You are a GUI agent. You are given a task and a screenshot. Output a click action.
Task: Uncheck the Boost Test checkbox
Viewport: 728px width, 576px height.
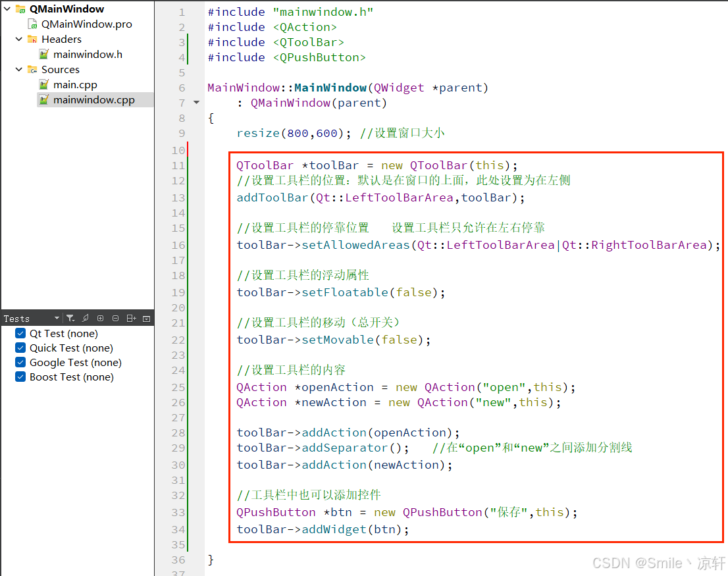pos(20,377)
